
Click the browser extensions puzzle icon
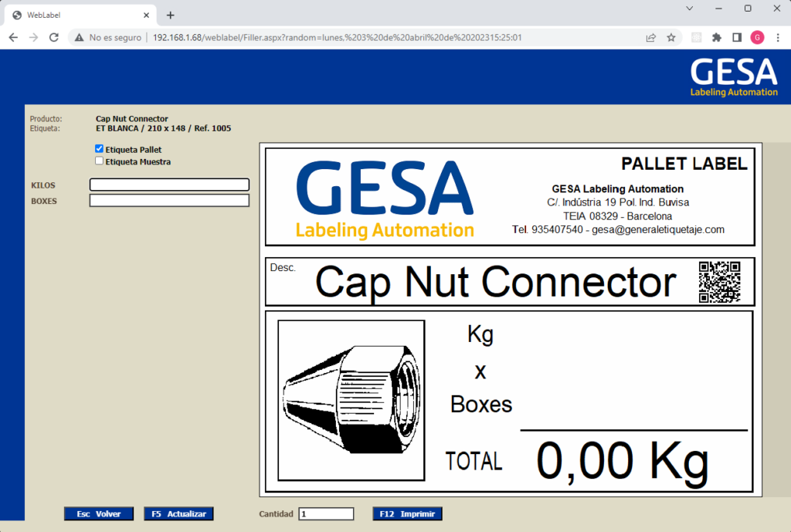pos(716,37)
